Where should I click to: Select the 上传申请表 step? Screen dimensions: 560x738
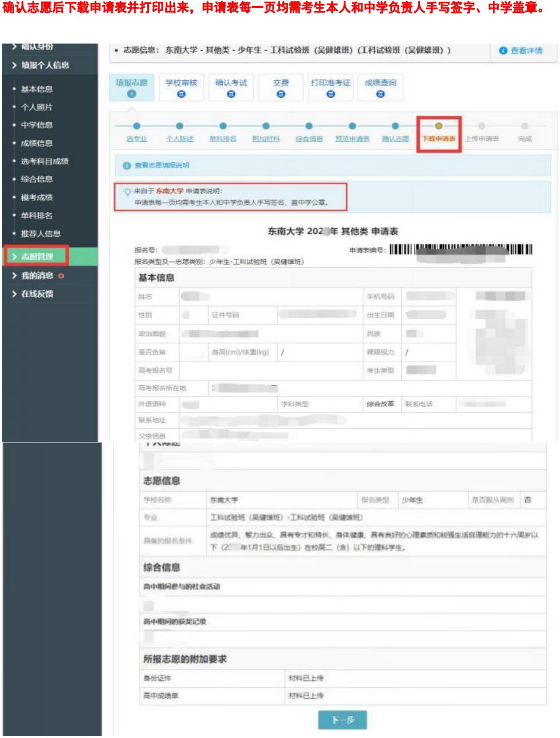click(482, 139)
